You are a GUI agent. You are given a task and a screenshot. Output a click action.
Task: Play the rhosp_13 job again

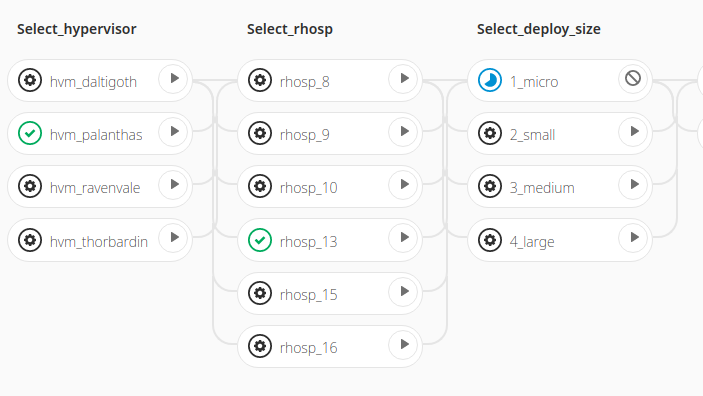[x=403, y=238]
